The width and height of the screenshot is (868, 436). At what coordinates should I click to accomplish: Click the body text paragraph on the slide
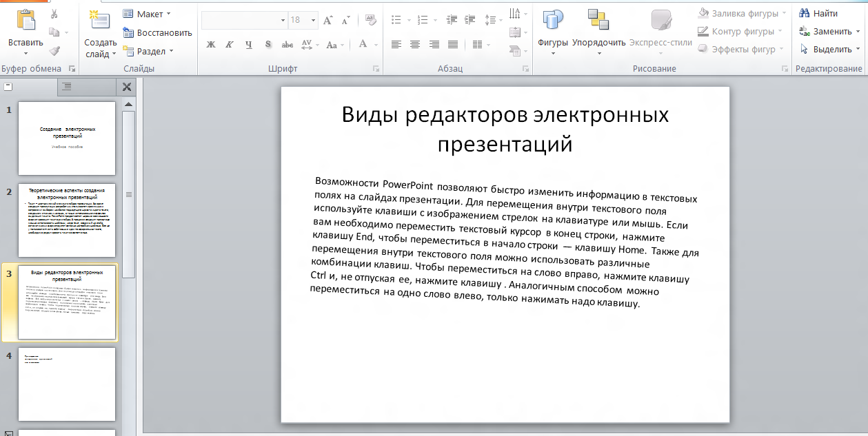pyautogui.click(x=504, y=242)
